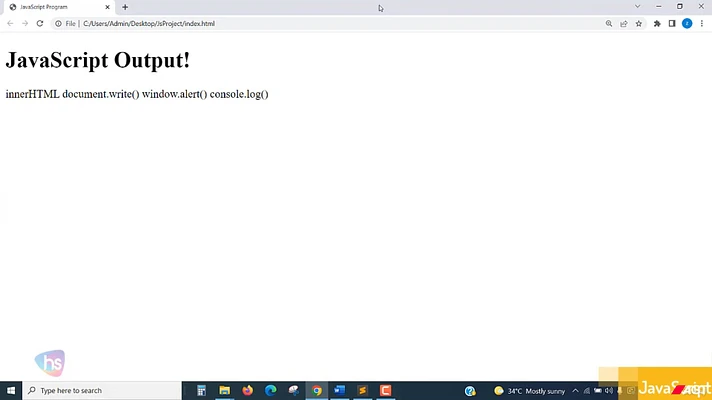Toggle the browser side panel icon
Viewport: 712px width, 400px height.
(x=672, y=24)
